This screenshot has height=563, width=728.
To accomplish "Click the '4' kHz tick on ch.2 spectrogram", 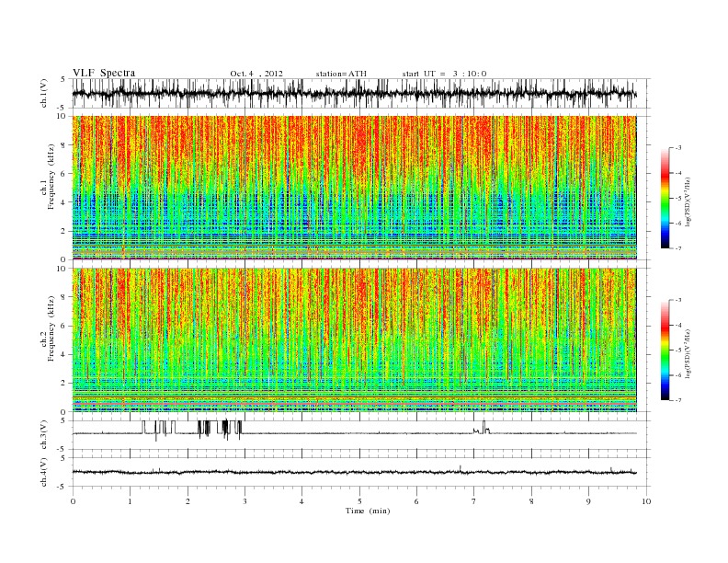I will tap(64, 355).
